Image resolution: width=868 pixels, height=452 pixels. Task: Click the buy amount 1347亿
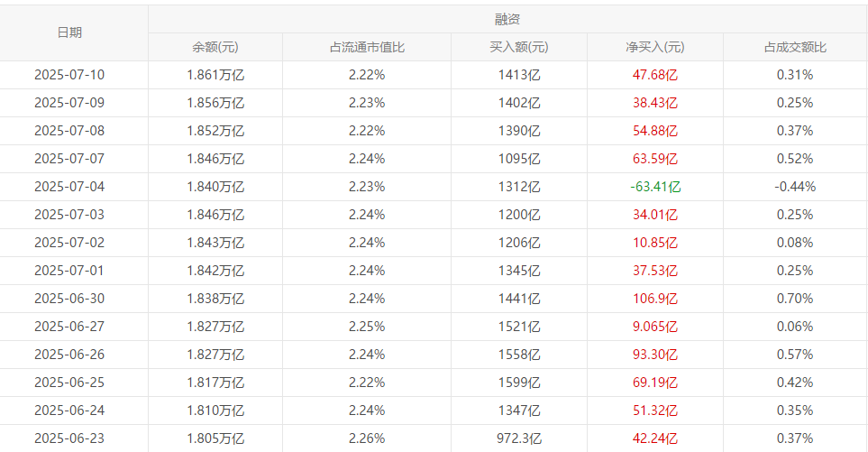pyautogui.click(x=519, y=410)
